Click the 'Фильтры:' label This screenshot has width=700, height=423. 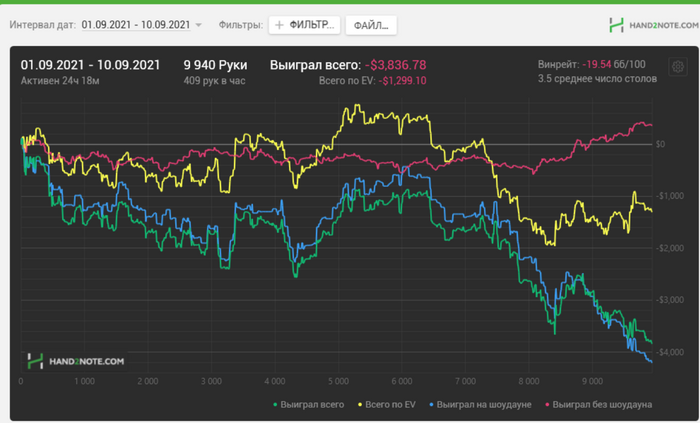point(241,25)
